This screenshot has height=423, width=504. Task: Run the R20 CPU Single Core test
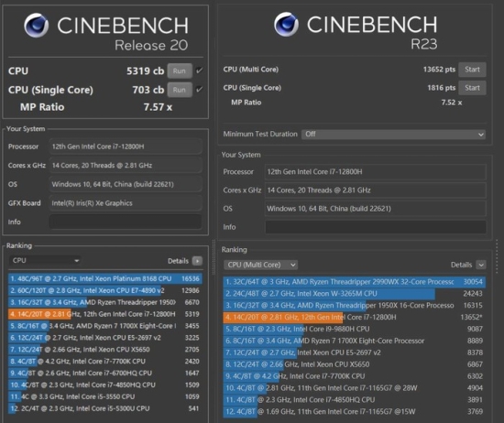[x=180, y=90]
